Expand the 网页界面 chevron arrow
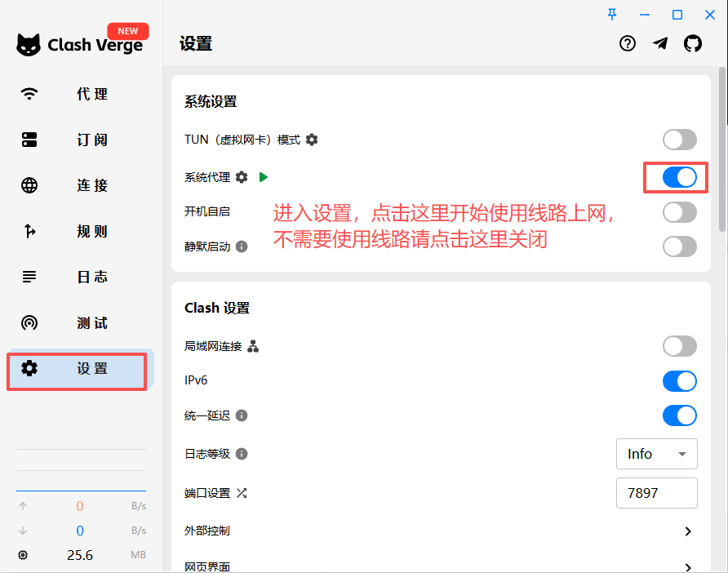The height and width of the screenshot is (573, 728). click(x=688, y=566)
